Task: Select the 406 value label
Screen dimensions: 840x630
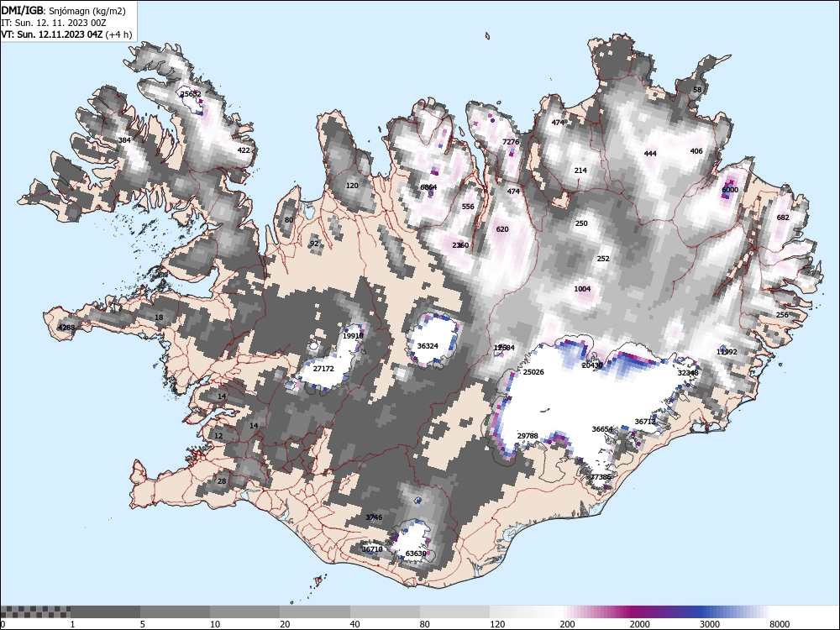Action: coord(696,151)
